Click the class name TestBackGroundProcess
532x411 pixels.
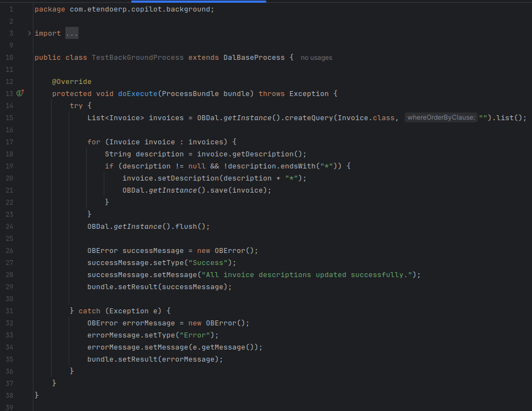(138, 58)
